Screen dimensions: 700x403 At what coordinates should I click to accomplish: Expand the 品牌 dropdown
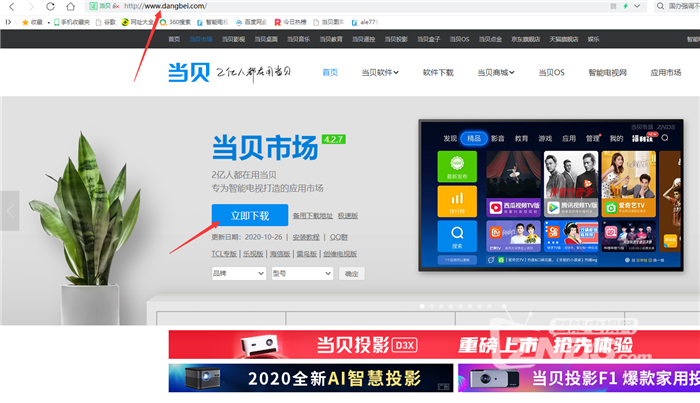pos(239,273)
